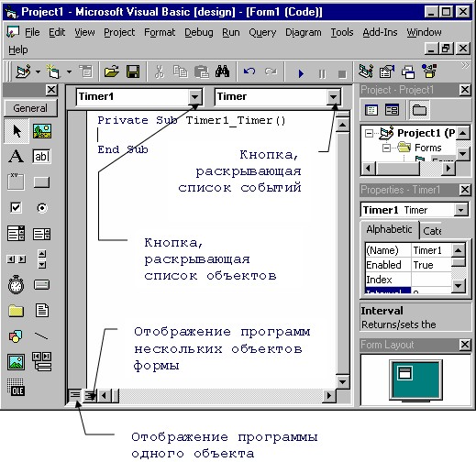Switch to Alphabetic properties tab
Screen dimensions: 476x462
(389, 229)
